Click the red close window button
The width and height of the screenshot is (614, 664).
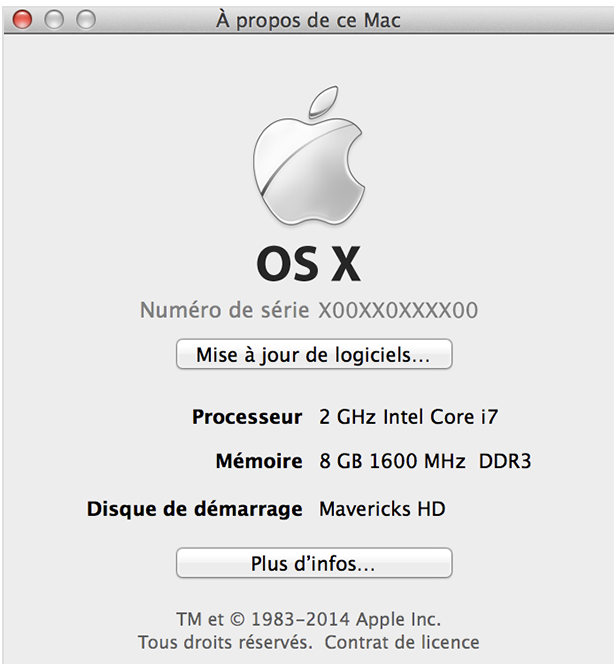(x=22, y=19)
